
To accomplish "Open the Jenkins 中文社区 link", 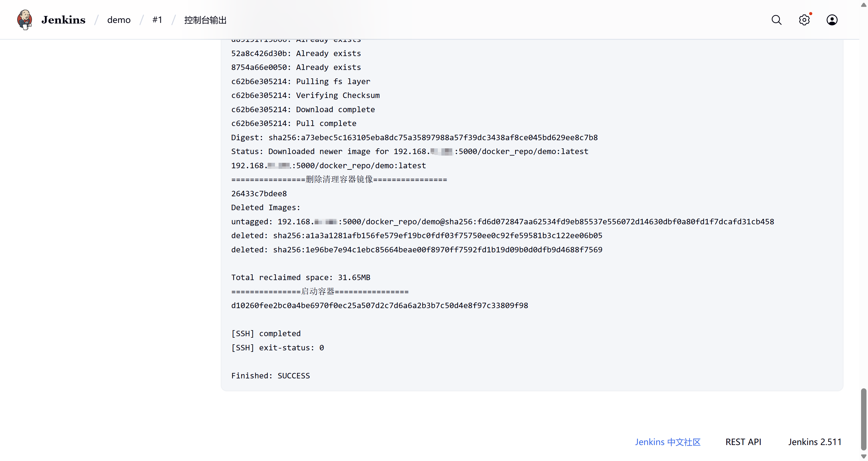I will (668, 442).
